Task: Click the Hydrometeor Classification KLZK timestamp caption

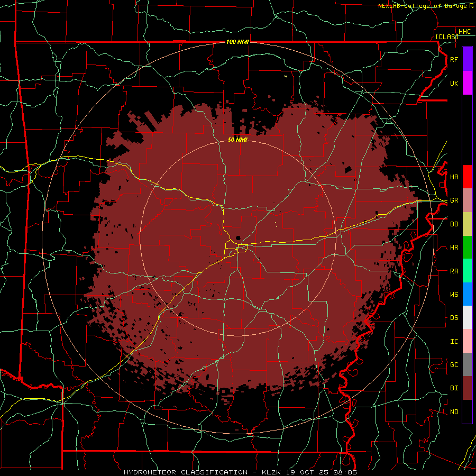Action: point(240,472)
